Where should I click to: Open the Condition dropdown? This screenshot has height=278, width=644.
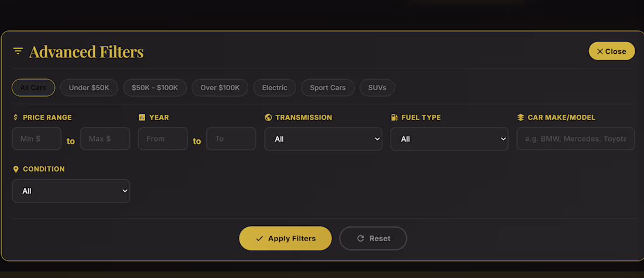pyautogui.click(x=71, y=191)
